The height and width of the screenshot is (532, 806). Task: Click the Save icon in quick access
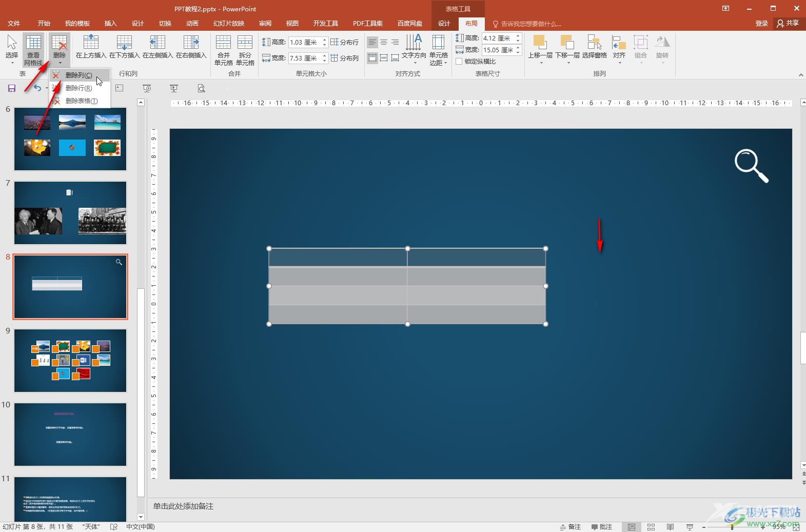(x=12, y=88)
